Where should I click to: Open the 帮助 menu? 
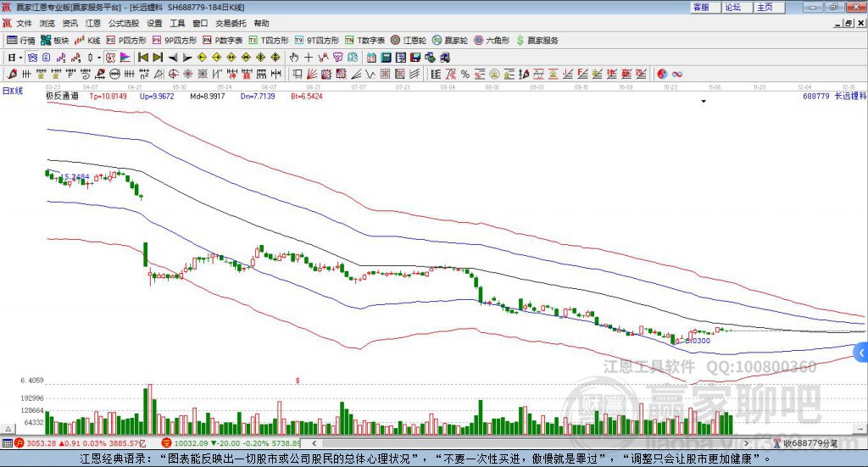click(261, 23)
